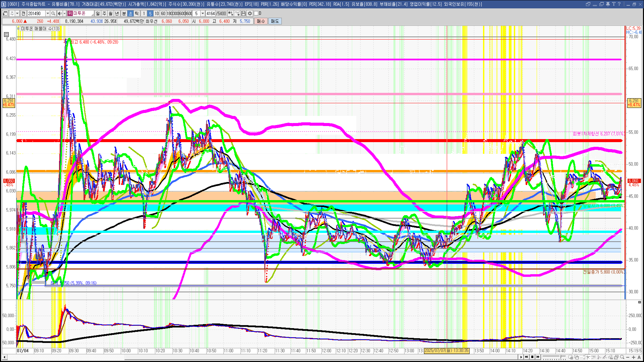Image resolution: width=644 pixels, height=362 pixels.
Task: Toggle the D checkbox in toolbar
Action: pyautogui.click(x=256, y=13)
